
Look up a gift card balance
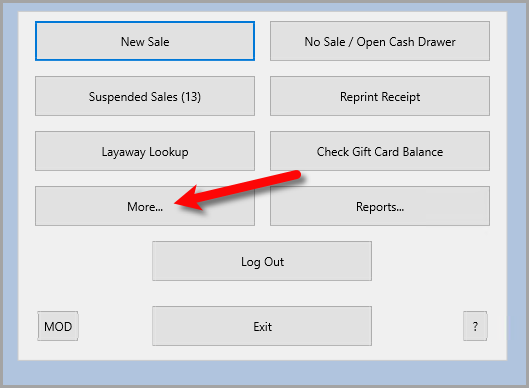380,151
